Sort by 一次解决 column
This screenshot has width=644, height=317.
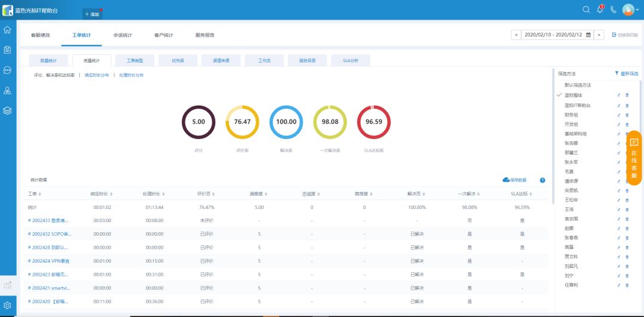coord(469,193)
